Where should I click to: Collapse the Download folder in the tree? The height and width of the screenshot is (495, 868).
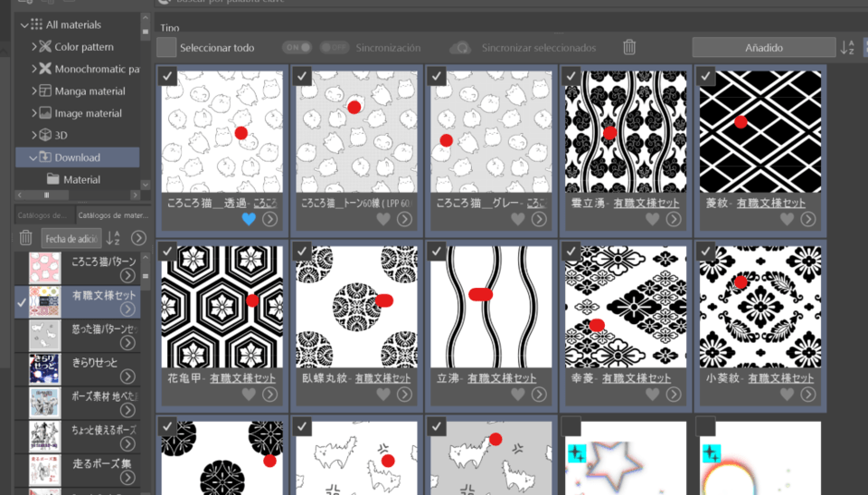[33, 157]
